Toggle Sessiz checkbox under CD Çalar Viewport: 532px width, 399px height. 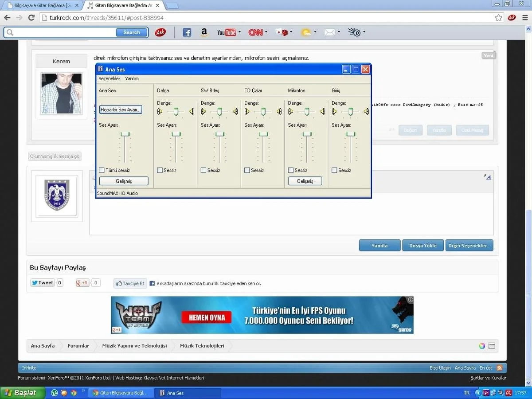[247, 170]
